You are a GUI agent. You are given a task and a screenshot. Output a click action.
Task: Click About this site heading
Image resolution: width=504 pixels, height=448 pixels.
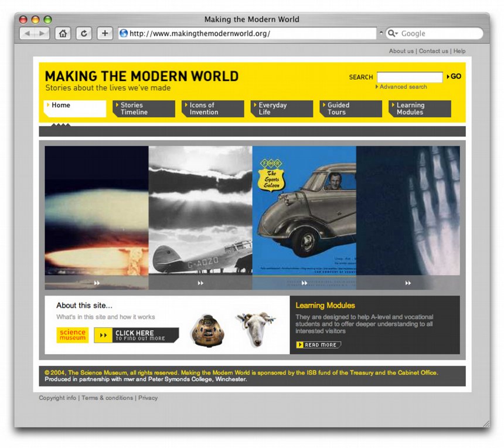coord(84,306)
